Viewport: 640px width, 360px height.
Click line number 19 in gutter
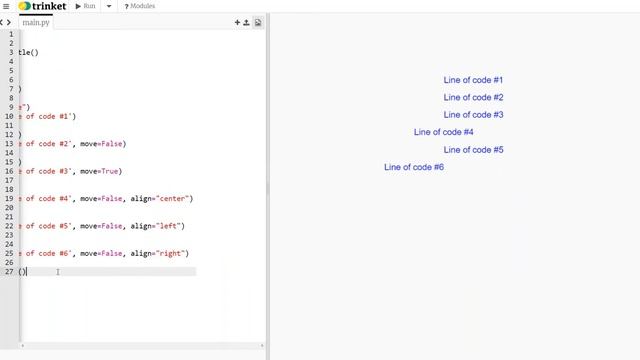pyautogui.click(x=9, y=198)
